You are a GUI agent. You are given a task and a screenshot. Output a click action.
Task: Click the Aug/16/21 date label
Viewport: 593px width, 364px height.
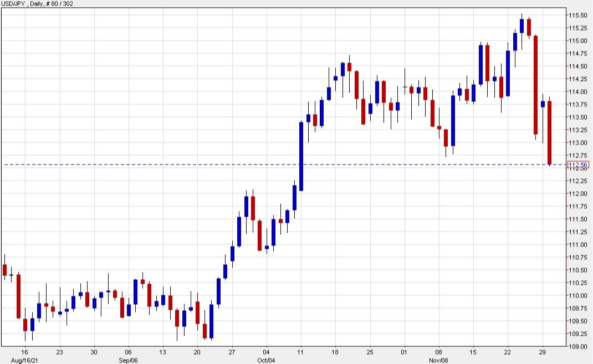(x=24, y=361)
